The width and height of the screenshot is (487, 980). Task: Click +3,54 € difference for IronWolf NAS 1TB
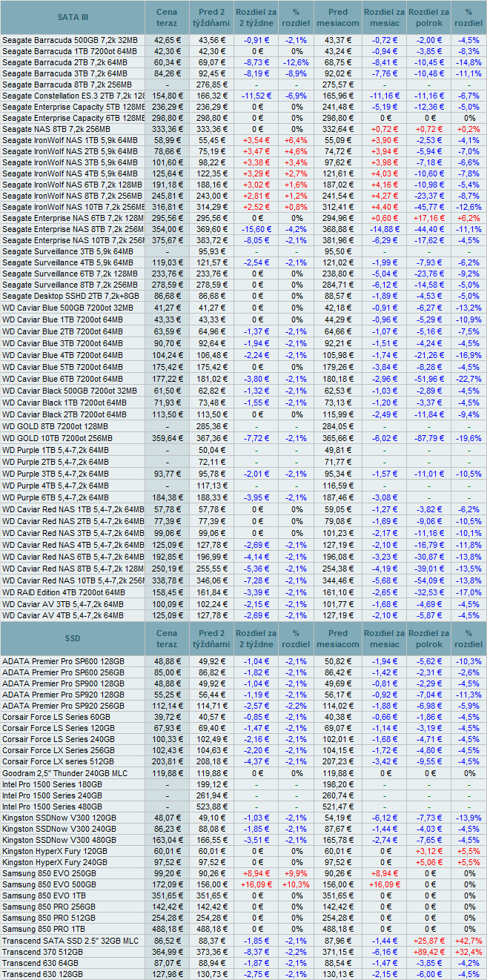(255, 140)
